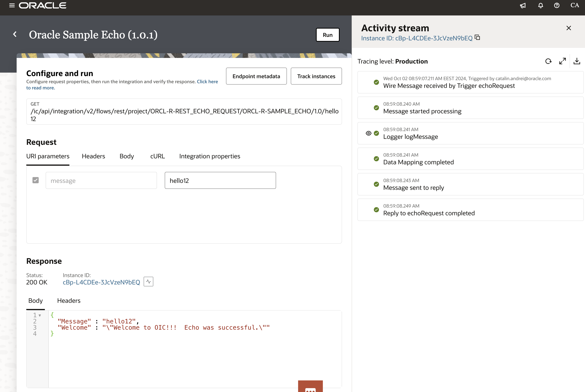Viewport: 585px width, 392px height.
Task: Open CA user profile menu
Action: [575, 5]
